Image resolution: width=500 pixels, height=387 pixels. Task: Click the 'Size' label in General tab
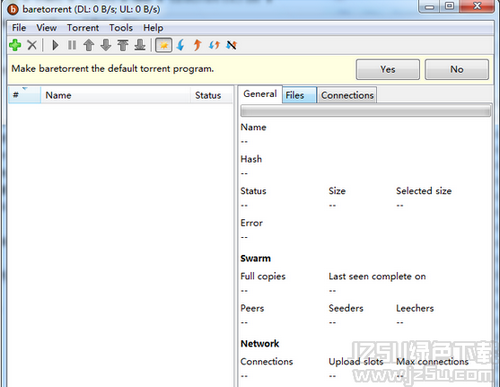(337, 191)
